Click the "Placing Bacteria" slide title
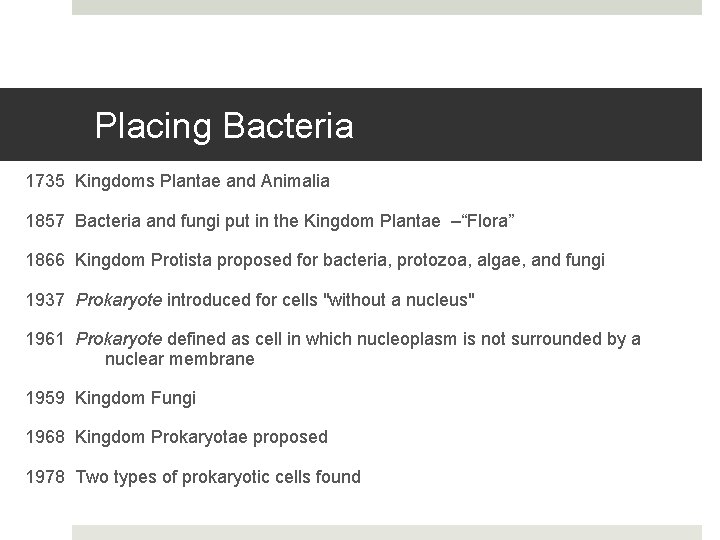The height and width of the screenshot is (540, 720). pos(223,127)
